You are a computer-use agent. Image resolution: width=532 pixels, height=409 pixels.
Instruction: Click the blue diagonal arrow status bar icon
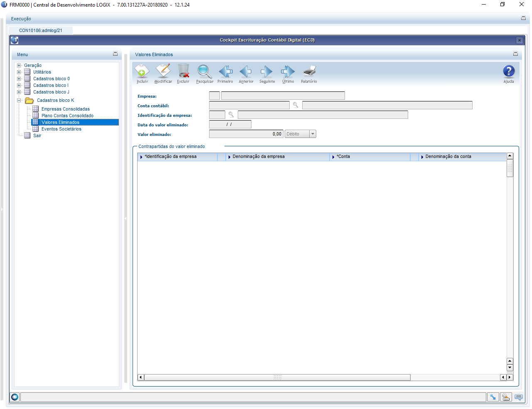pyautogui.click(x=493, y=397)
